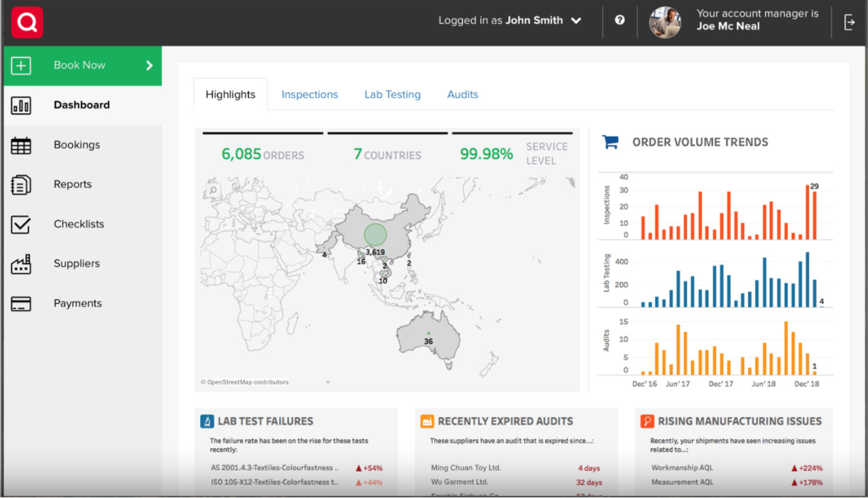Click the account manager profile photo
The width and height of the screenshot is (868, 498).
(x=665, y=23)
